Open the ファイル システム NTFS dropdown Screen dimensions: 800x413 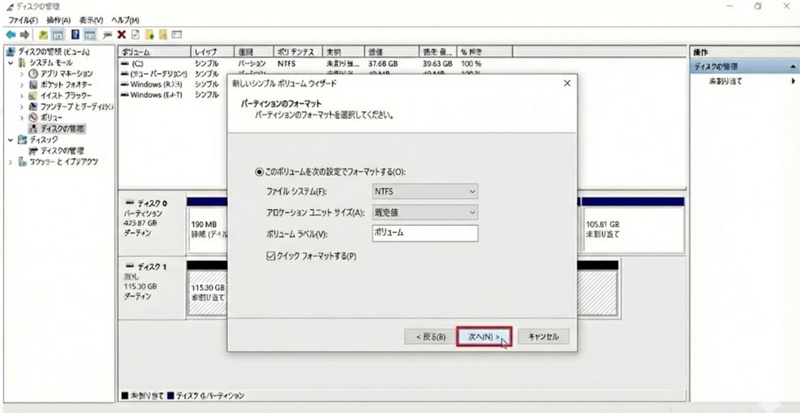pyautogui.click(x=425, y=191)
